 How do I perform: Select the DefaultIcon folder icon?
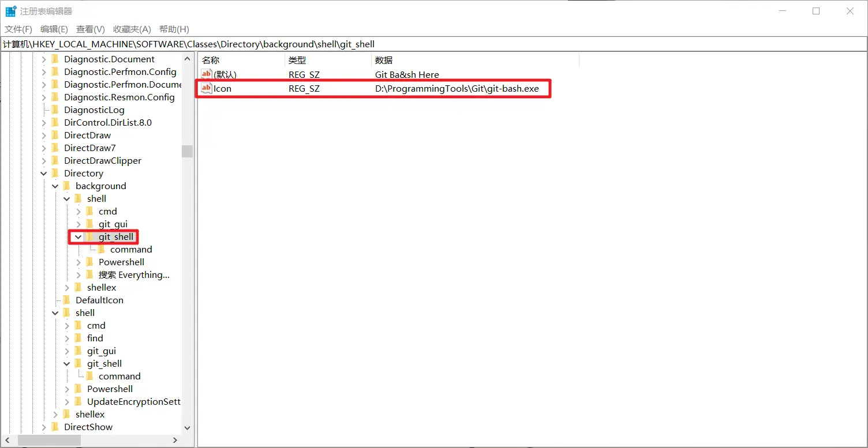(66, 300)
